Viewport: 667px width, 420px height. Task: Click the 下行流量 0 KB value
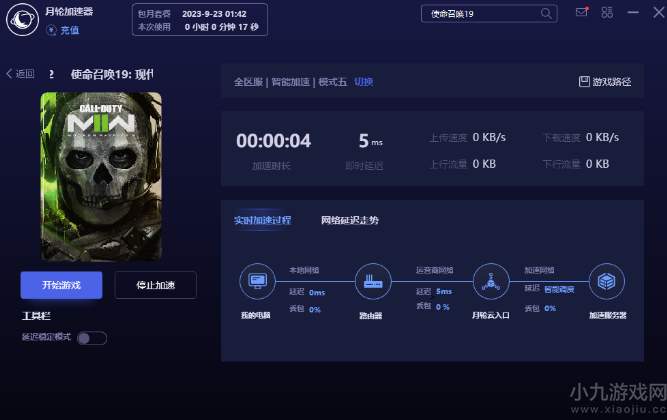pos(597,164)
